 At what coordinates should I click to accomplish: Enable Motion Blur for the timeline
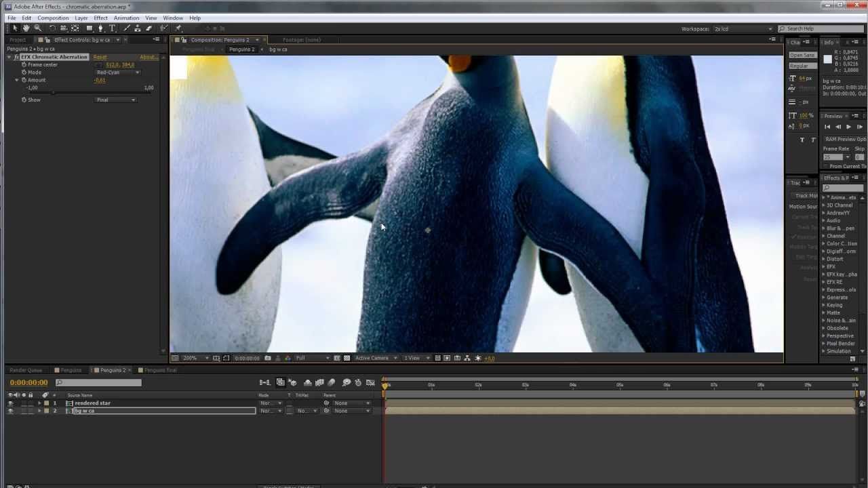[x=331, y=383]
